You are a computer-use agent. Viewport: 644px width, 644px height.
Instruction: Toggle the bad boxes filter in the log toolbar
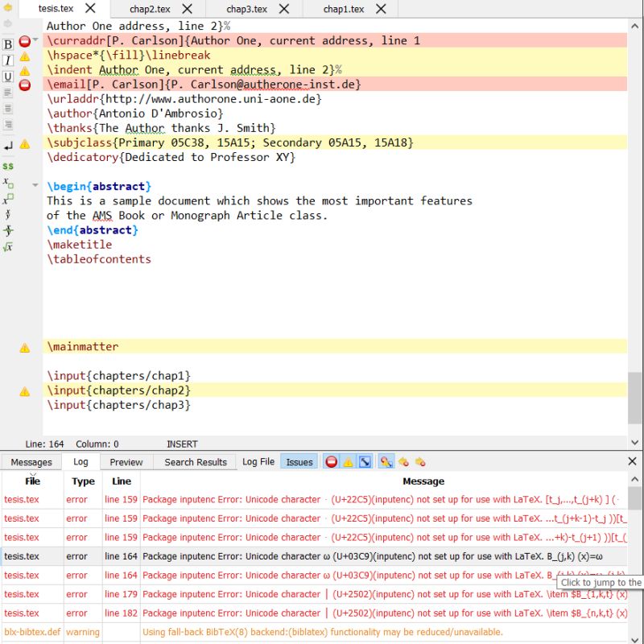point(366,461)
